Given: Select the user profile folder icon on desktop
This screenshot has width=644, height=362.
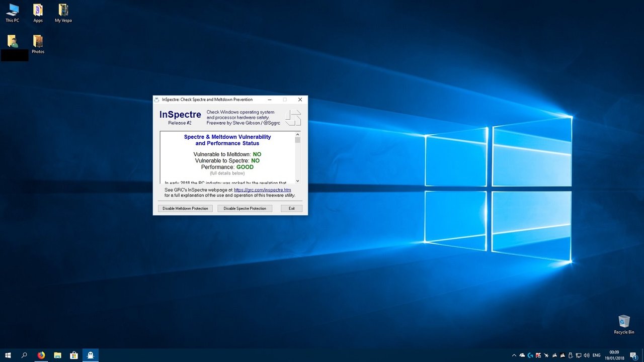Looking at the screenshot, I should tap(13, 41).
